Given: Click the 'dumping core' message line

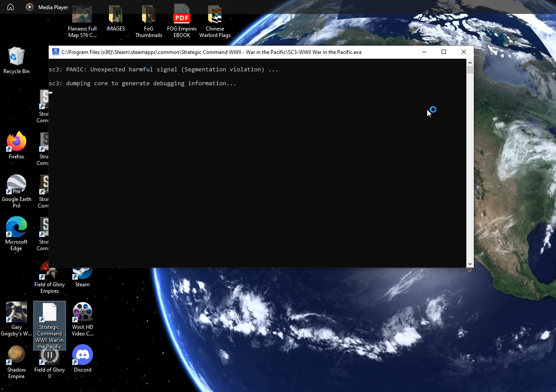Looking at the screenshot, I should (143, 84).
